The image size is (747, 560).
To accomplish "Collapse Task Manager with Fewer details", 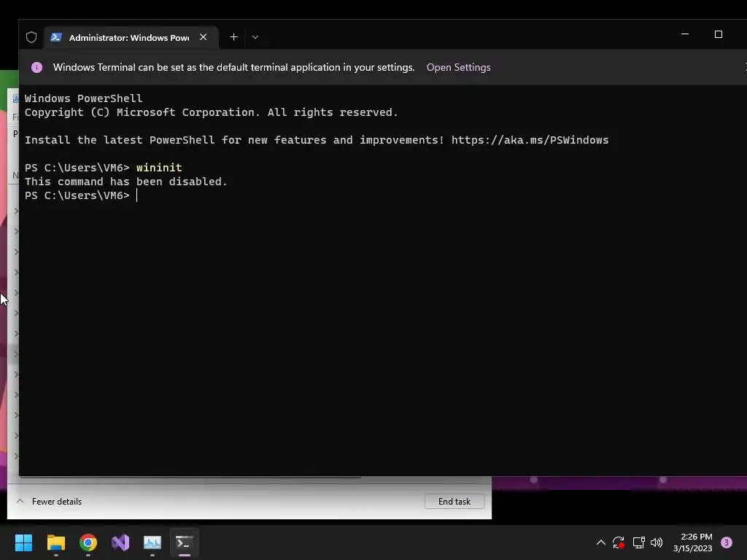I will tap(49, 502).
